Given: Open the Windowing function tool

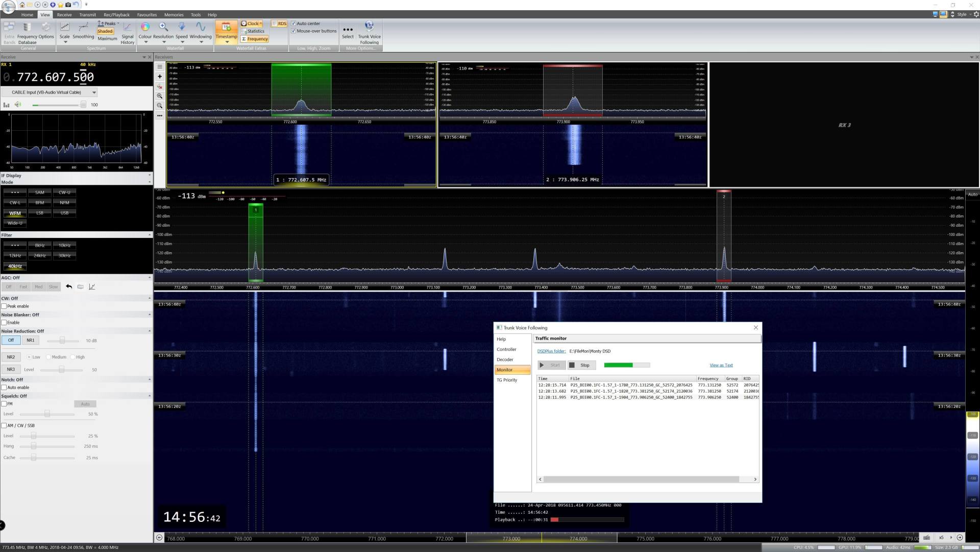Looking at the screenshot, I should tap(200, 32).
